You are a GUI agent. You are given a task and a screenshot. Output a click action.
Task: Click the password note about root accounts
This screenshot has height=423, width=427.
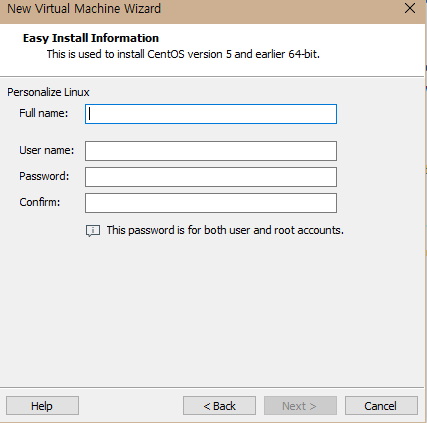point(225,230)
